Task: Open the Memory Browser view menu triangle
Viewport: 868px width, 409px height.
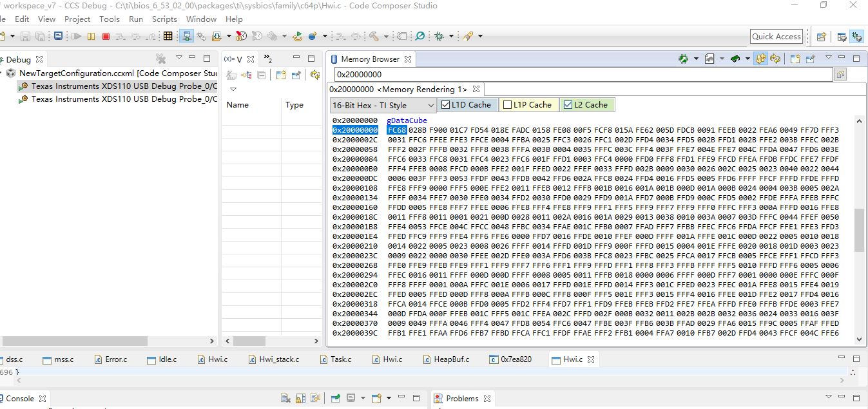Action: click(829, 59)
